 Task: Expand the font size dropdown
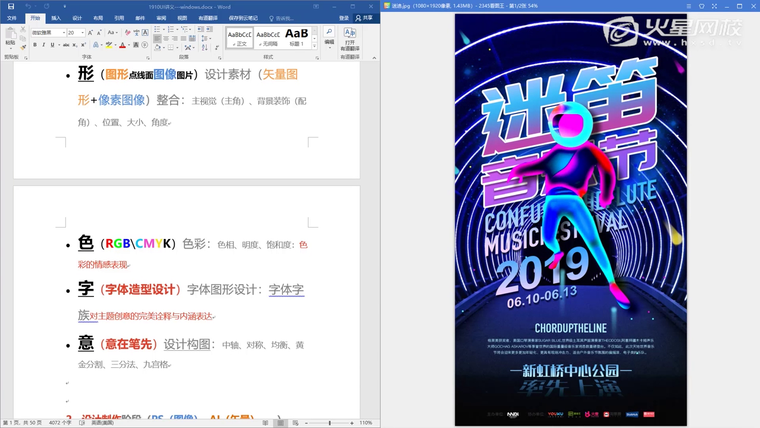[82, 32]
